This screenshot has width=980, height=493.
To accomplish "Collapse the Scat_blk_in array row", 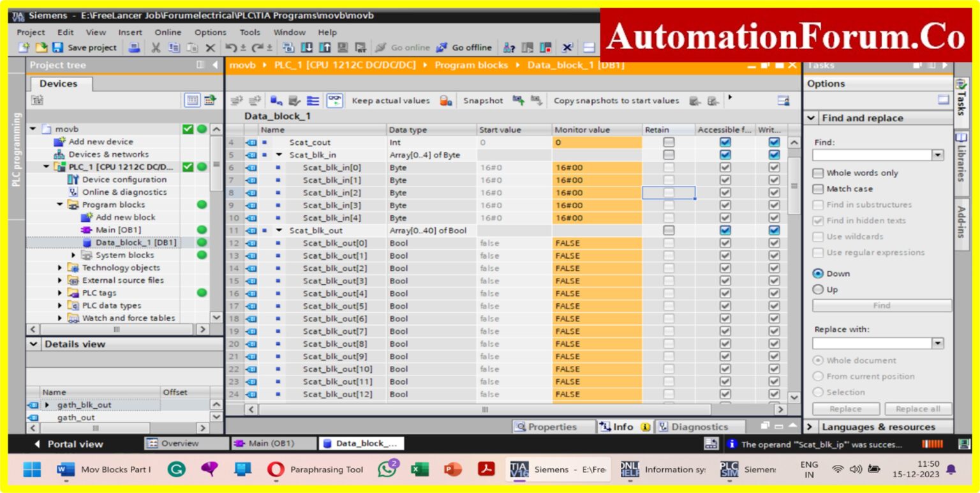I will (279, 155).
